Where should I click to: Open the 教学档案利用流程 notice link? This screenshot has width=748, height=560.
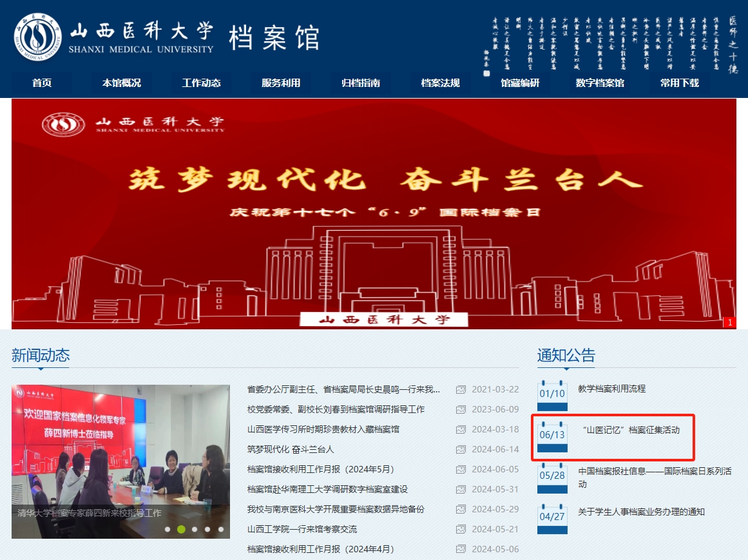click(611, 389)
